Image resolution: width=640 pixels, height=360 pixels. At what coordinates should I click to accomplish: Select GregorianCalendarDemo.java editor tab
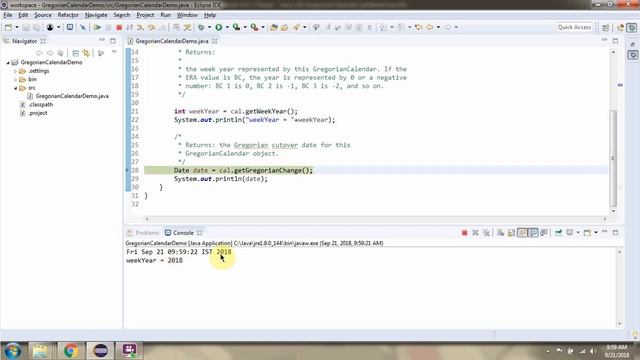pos(172,41)
